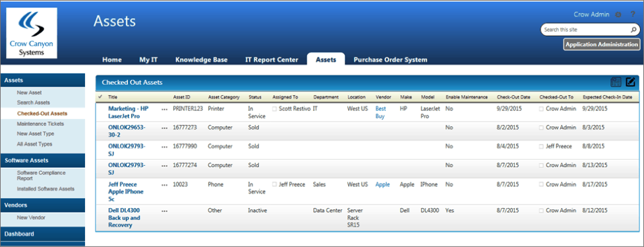The height and width of the screenshot is (247, 644).
Task: Open Marketing - HP LaserJet Pro title link
Action: point(128,112)
